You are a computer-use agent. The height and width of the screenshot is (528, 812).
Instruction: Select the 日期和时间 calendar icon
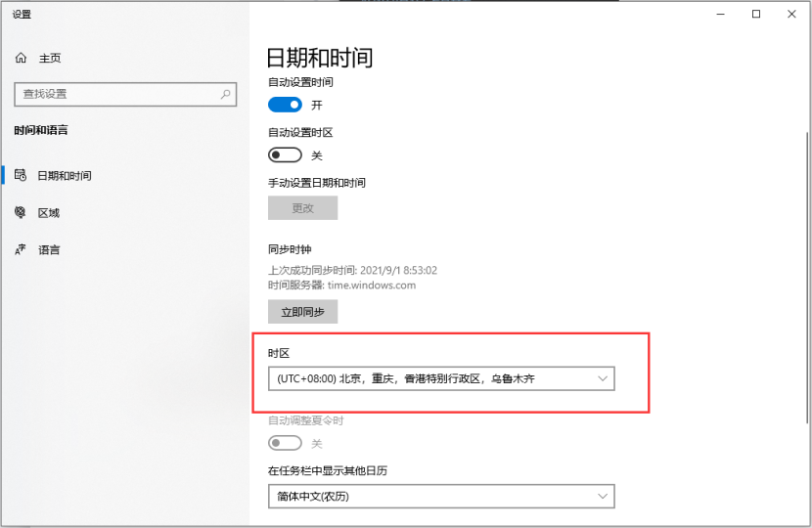tap(21, 175)
